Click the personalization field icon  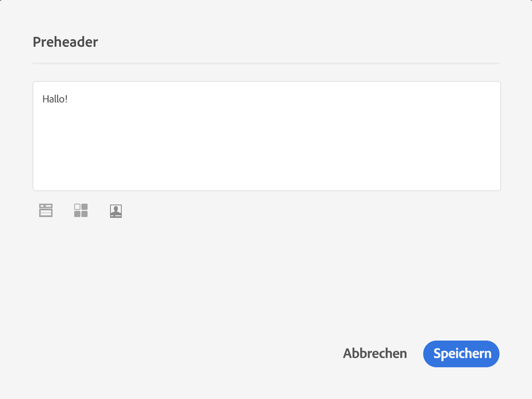coord(46,210)
